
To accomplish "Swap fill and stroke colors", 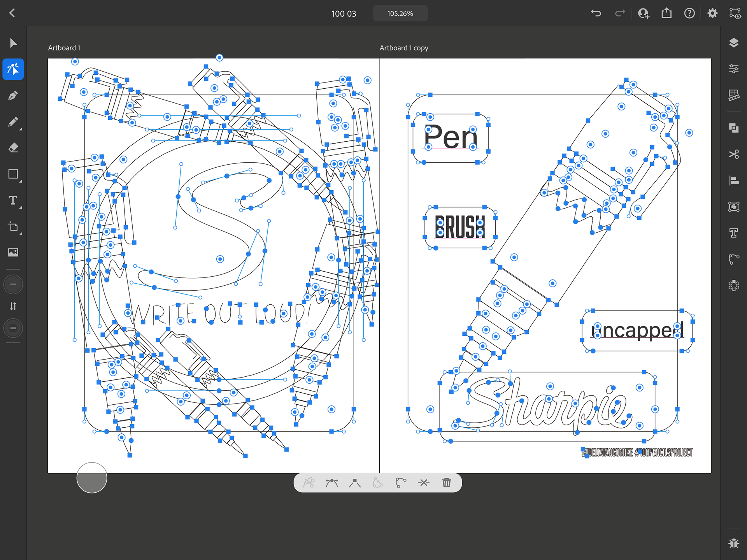I will click(13, 306).
